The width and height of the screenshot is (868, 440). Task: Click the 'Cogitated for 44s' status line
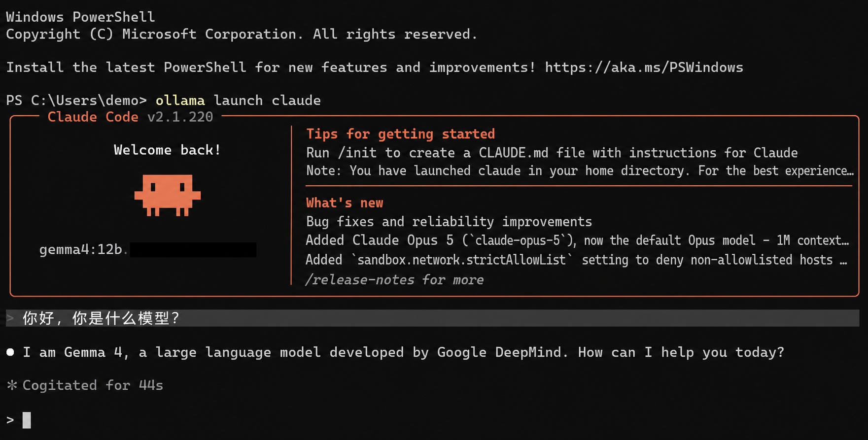tap(93, 385)
